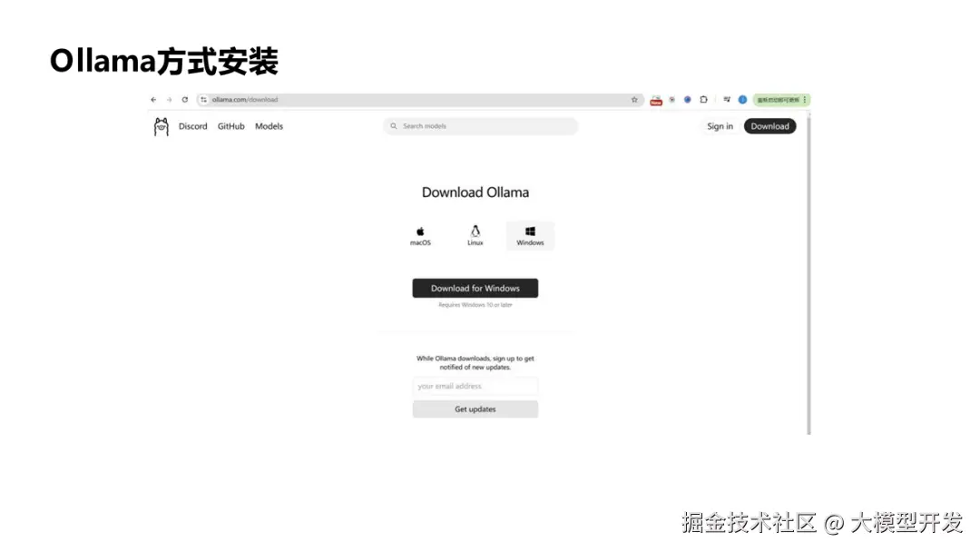Click the small grey extension icon beside New badge
The image size is (980, 552).
[x=671, y=99]
